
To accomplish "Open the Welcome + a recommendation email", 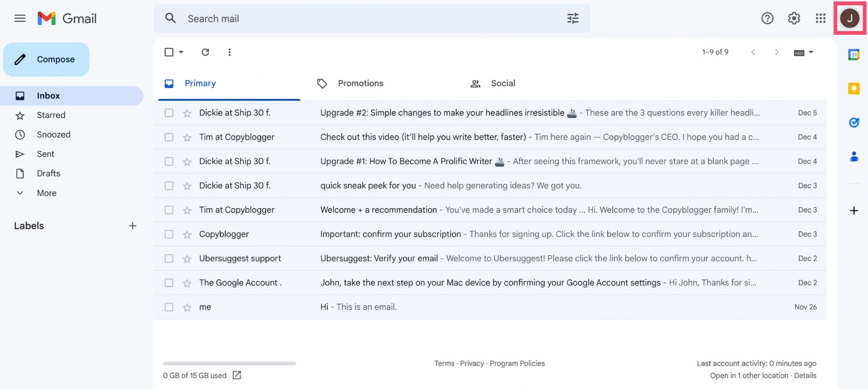I will [x=490, y=210].
